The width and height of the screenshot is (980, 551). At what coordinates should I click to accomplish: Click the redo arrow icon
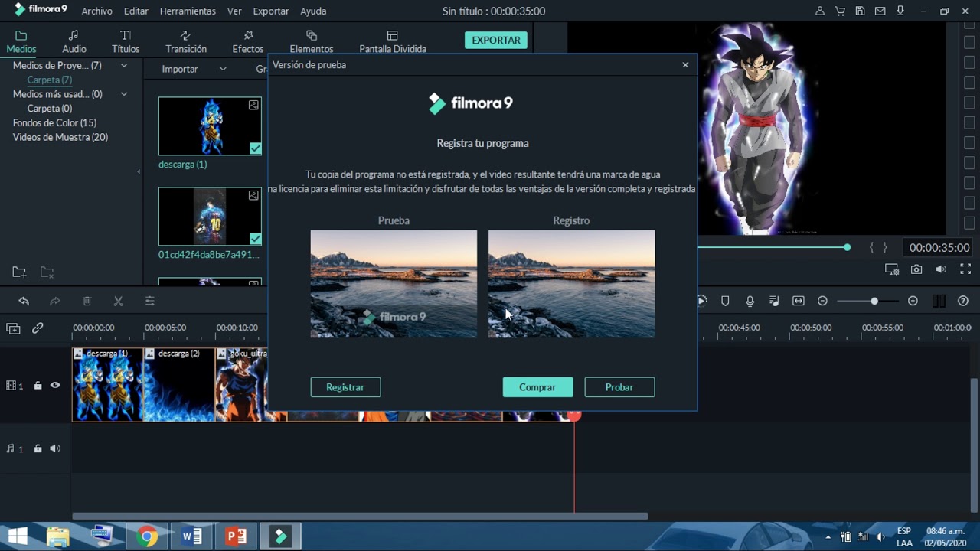pyautogui.click(x=54, y=302)
